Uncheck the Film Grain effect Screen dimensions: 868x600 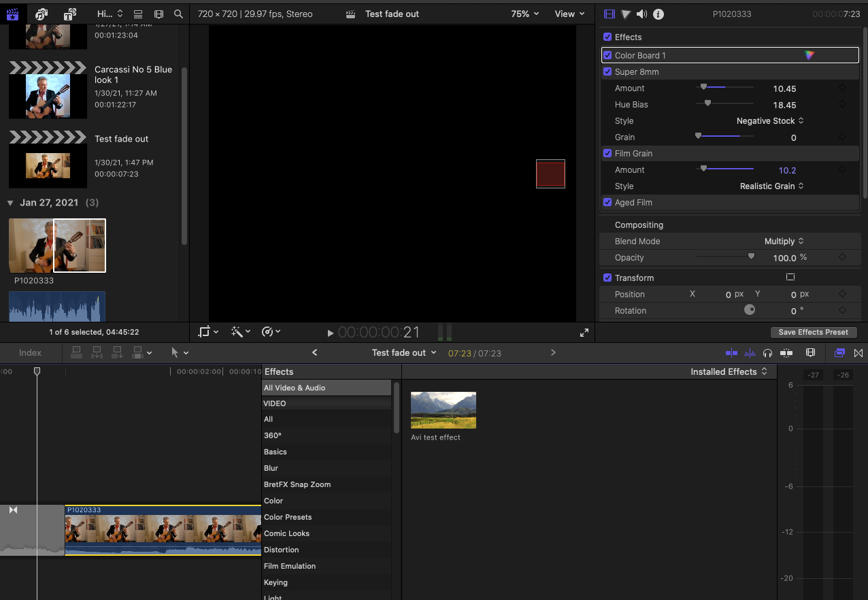tap(607, 153)
